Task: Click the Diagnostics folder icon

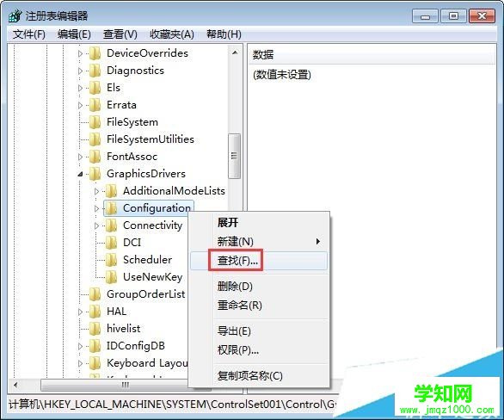Action: pyautogui.click(x=95, y=71)
